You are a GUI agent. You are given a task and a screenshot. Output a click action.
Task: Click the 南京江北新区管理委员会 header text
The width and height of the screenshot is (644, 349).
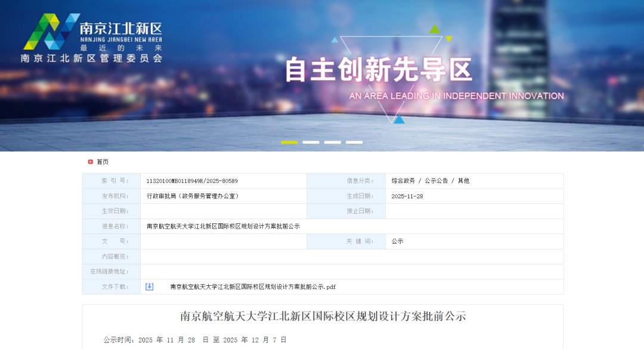click(x=92, y=58)
